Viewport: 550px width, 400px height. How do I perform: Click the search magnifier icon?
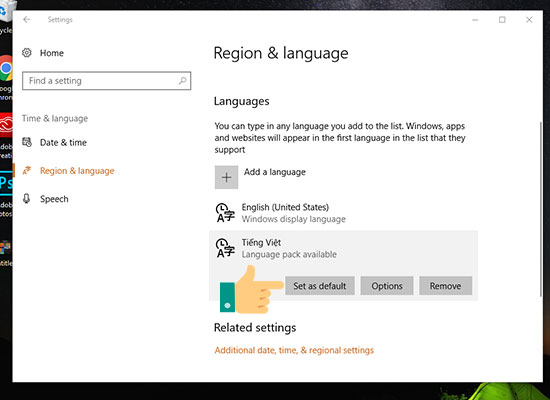[x=182, y=81]
